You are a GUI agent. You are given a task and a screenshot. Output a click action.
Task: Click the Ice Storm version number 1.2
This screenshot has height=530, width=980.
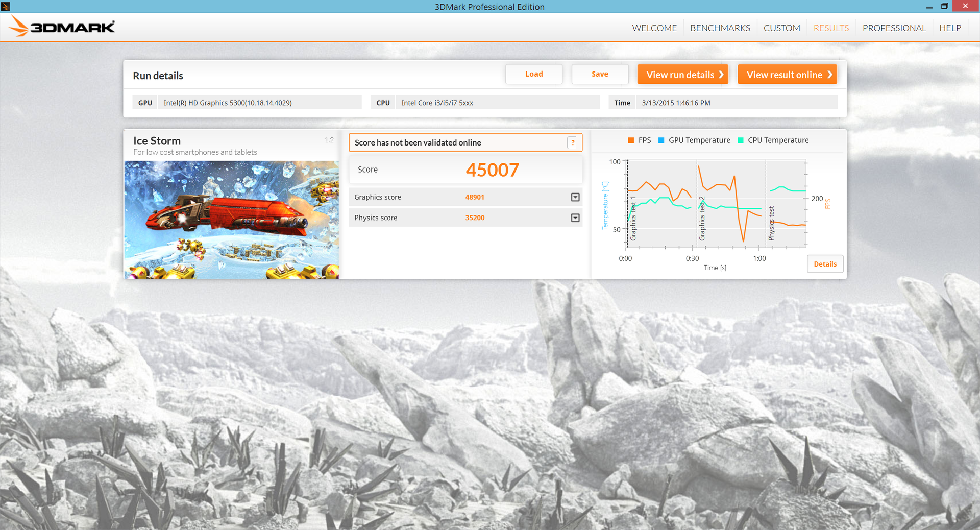(329, 140)
